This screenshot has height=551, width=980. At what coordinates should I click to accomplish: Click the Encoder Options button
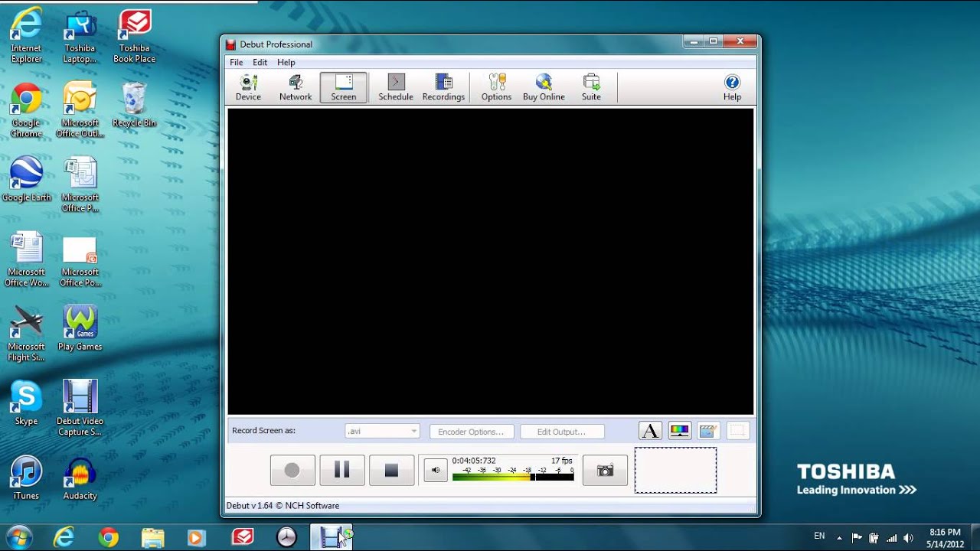point(471,432)
